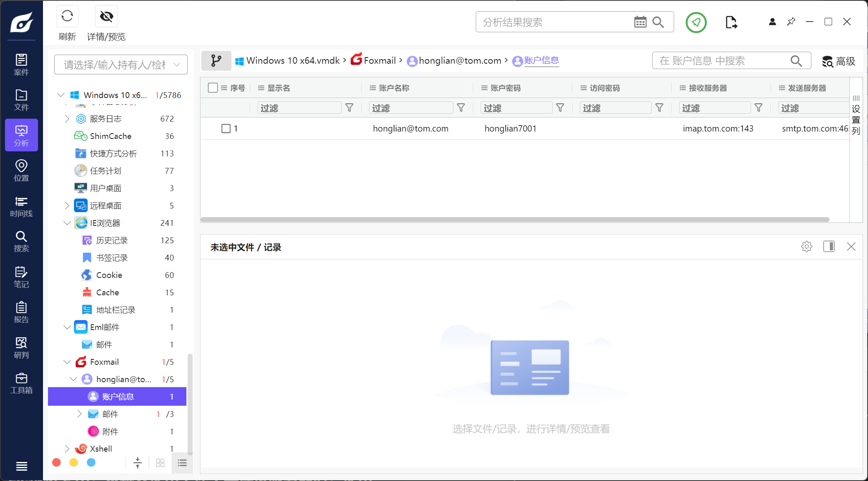Click the 高级 advanced search button

tap(838, 61)
